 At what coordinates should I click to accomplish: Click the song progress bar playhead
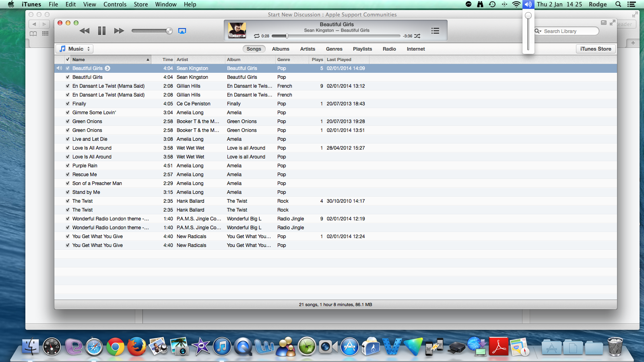[x=287, y=36]
